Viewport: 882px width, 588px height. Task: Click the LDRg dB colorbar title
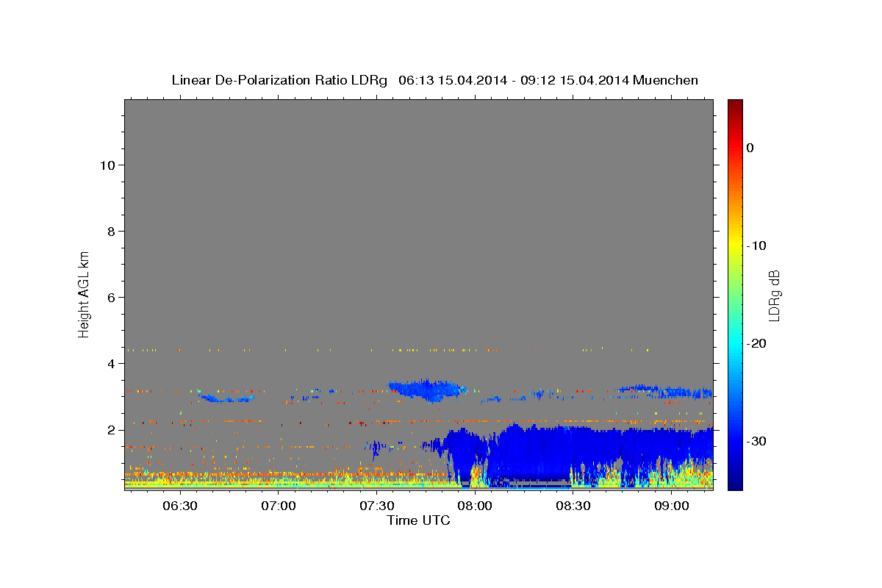tap(774, 295)
